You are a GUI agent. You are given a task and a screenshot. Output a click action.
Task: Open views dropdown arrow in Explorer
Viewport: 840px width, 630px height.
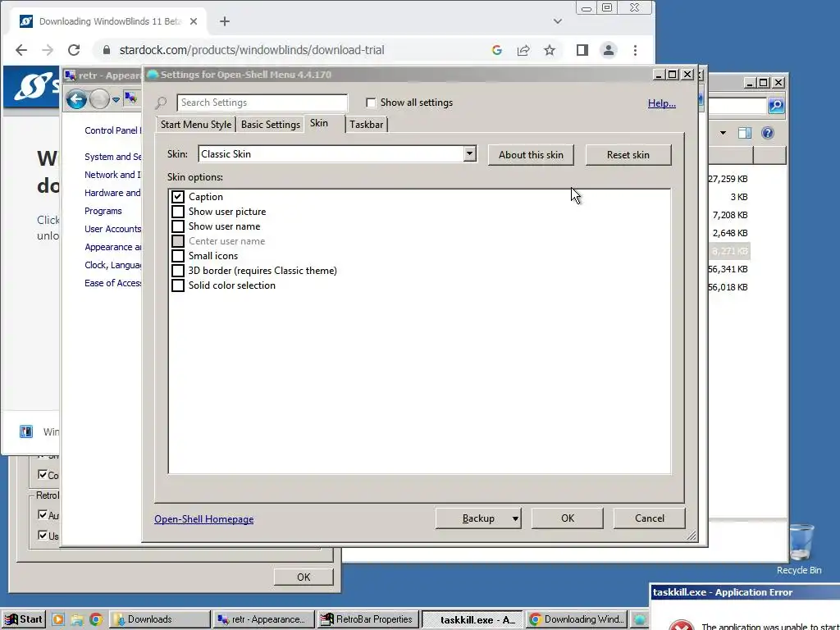(723, 133)
